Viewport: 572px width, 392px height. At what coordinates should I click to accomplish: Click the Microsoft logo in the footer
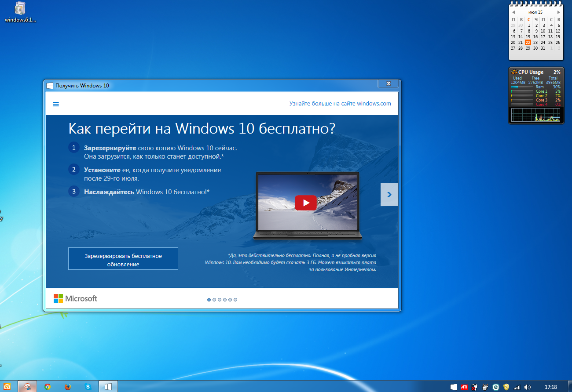click(x=75, y=299)
